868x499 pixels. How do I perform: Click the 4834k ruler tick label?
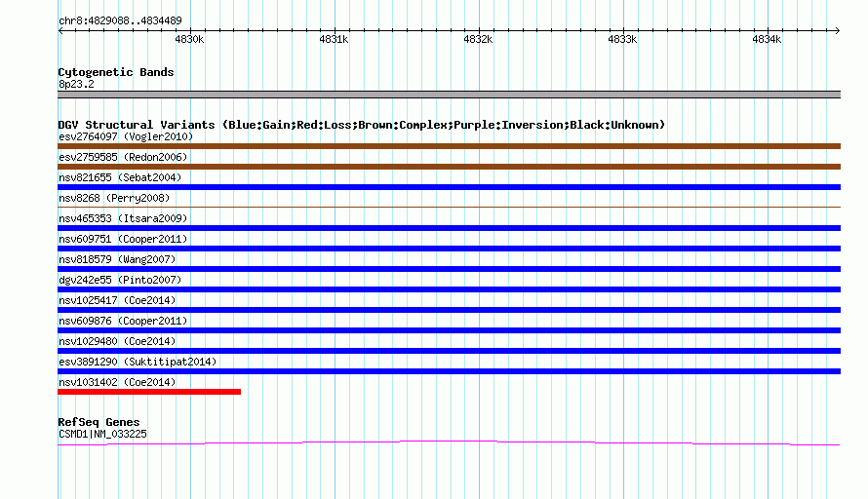tap(767, 39)
